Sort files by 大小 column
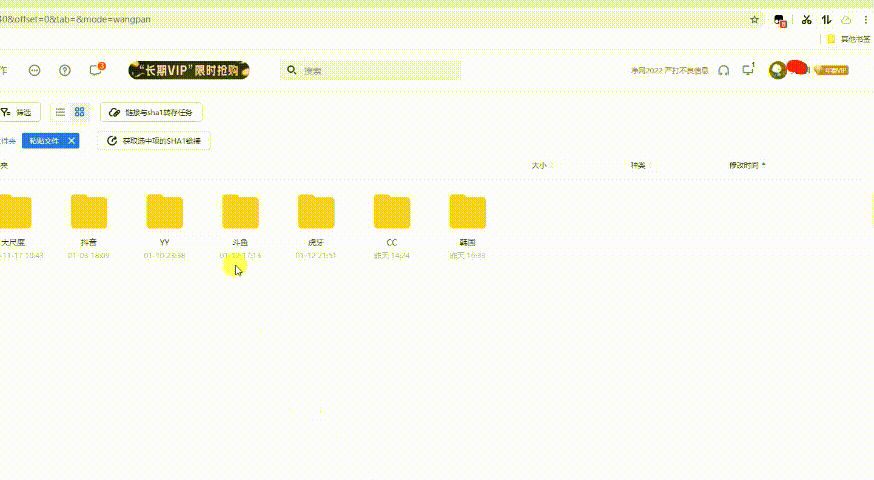 [541, 164]
